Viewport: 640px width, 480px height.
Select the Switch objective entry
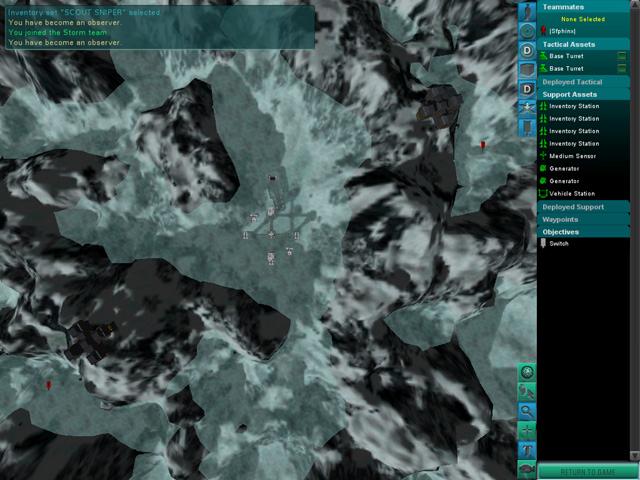pos(583,244)
